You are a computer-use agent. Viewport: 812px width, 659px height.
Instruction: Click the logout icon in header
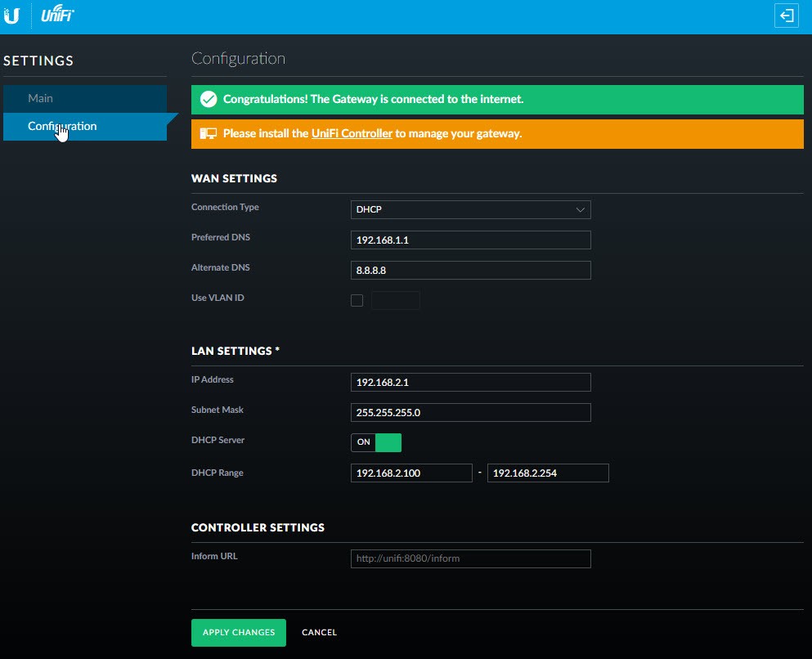(x=786, y=16)
